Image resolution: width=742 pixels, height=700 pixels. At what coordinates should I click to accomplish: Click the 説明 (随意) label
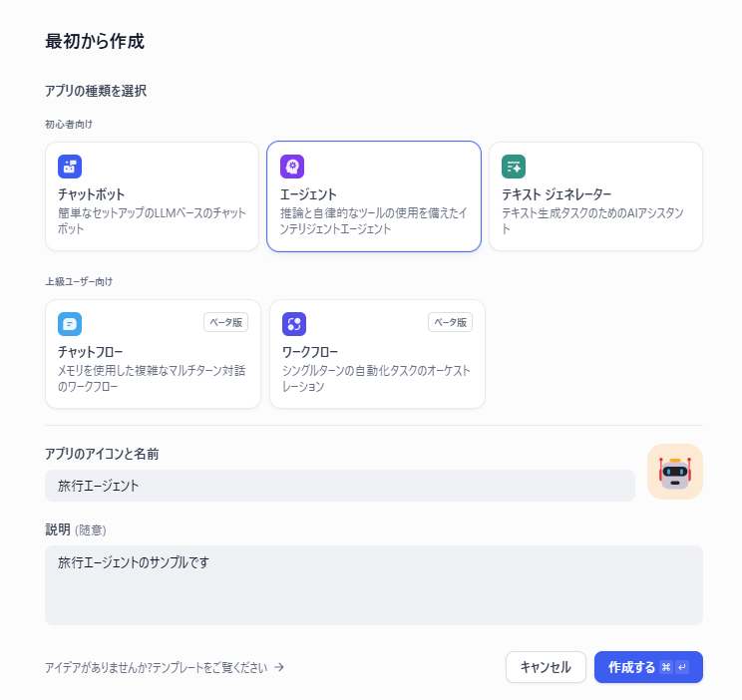[75, 529]
